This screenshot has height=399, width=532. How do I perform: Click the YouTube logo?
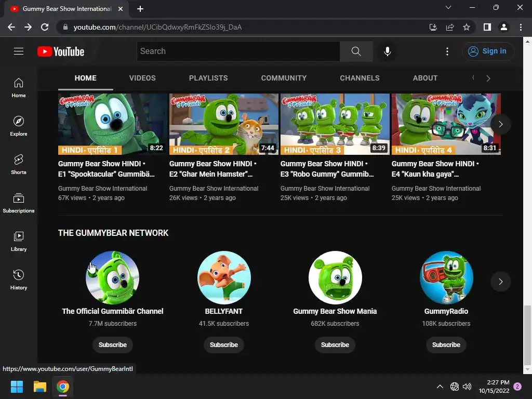(61, 51)
